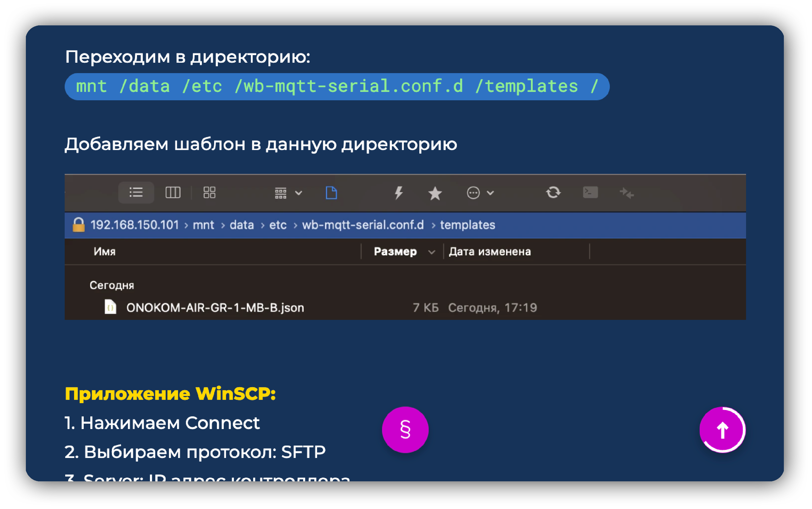The width and height of the screenshot is (812, 509).
Task: Switch to column view icon
Action: click(173, 193)
